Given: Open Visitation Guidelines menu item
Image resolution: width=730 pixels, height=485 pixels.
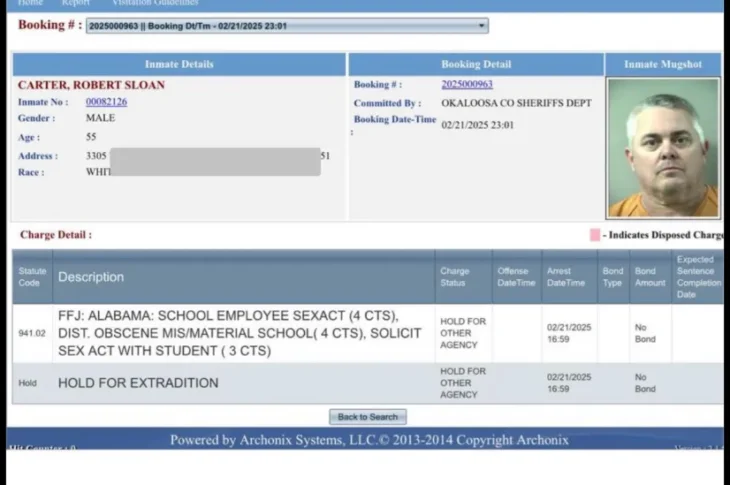Looking at the screenshot, I should 155,3.
